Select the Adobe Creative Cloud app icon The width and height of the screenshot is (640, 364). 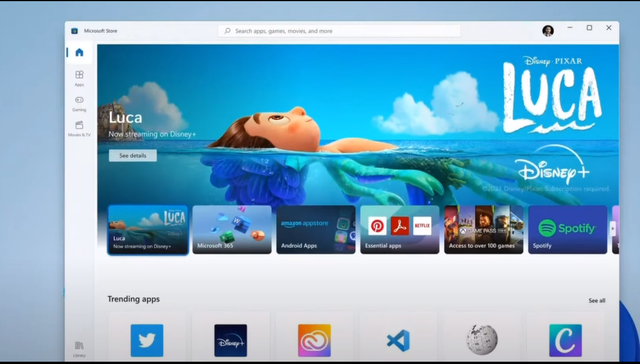[x=314, y=340]
